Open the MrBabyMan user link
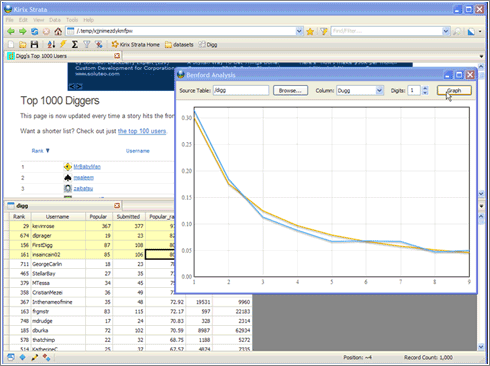Viewport: 490px width, 366px height. 87,166
